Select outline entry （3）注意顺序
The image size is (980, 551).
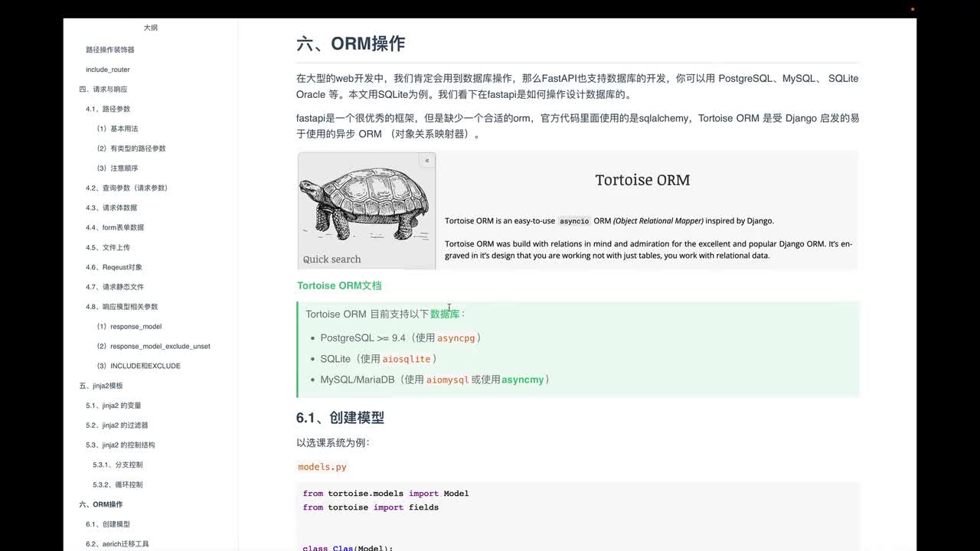116,168
